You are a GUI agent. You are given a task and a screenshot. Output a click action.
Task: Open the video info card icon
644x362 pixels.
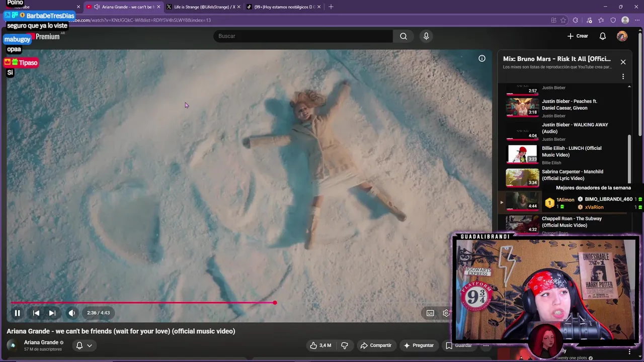tap(482, 58)
